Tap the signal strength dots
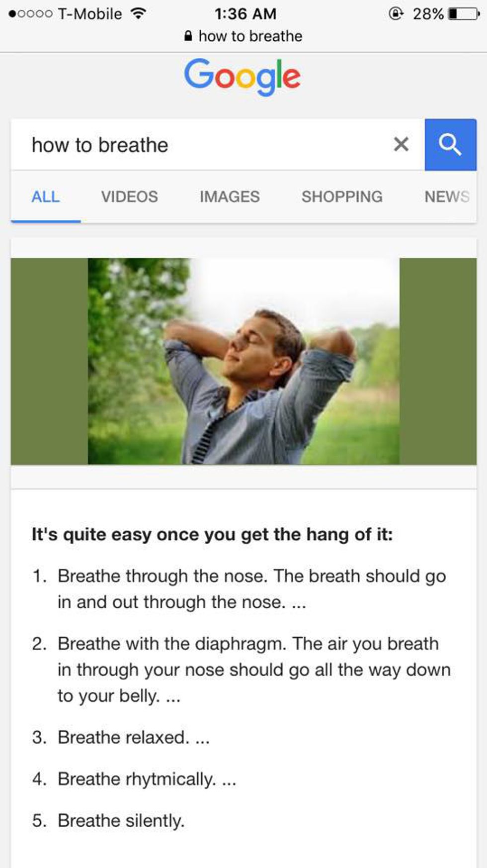Screen dimensions: 487x868 point(30,14)
